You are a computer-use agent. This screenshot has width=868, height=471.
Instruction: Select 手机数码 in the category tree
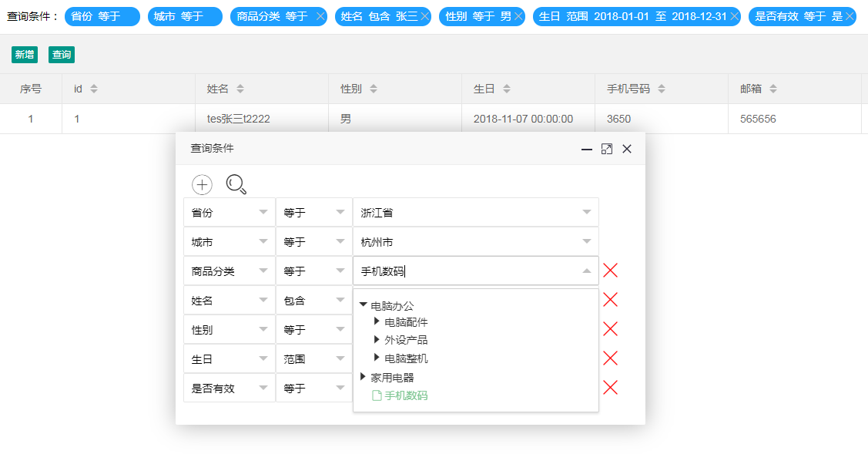[406, 395]
